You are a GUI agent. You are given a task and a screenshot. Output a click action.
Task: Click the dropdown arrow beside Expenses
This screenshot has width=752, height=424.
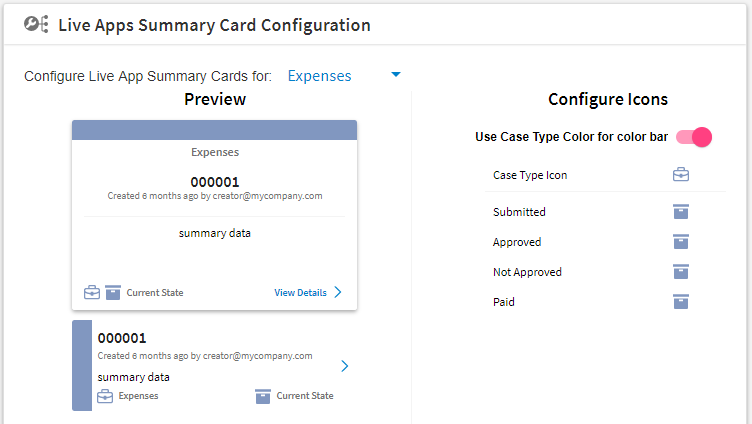[396, 74]
